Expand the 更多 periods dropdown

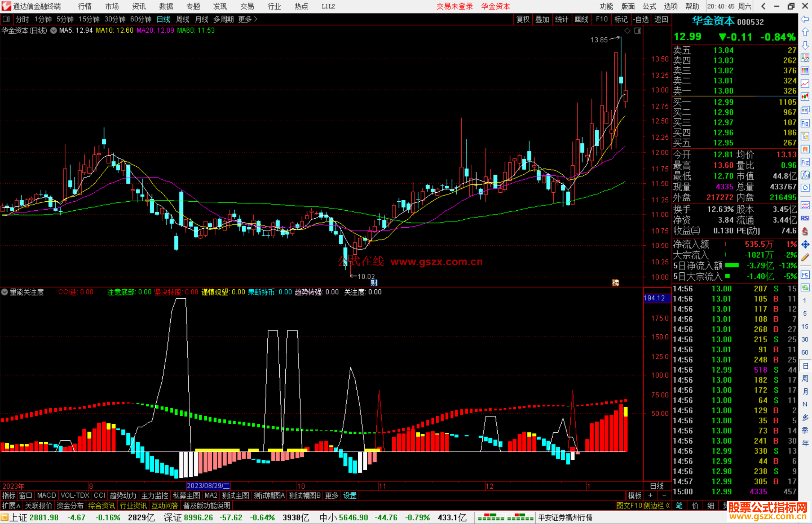coord(248,19)
